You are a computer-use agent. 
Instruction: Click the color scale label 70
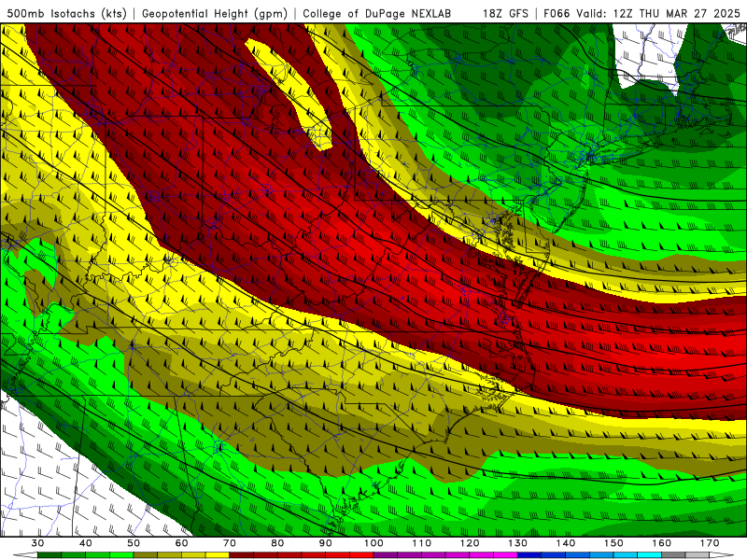[230, 543]
